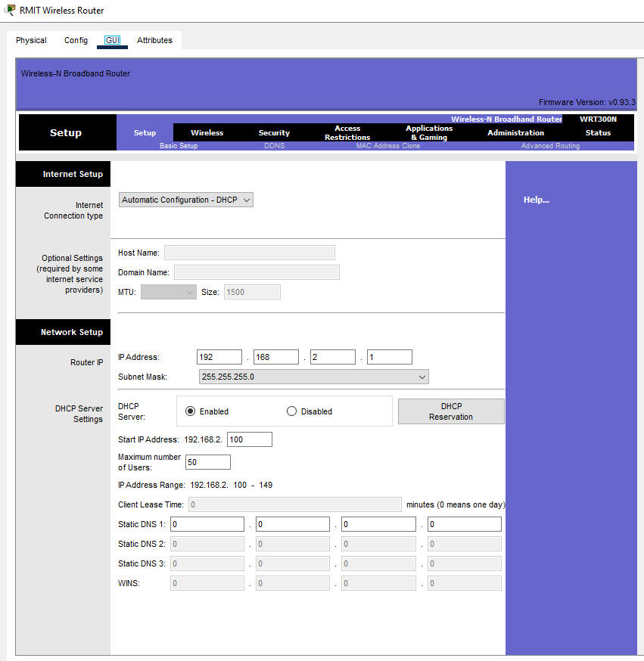This screenshot has height=661, width=644.
Task: Open the Status menu
Action: tap(598, 133)
